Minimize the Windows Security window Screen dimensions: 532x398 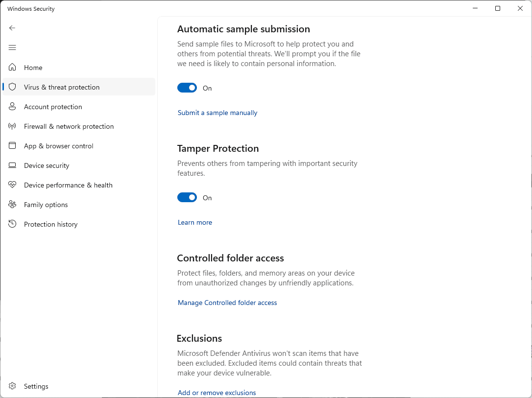pyautogui.click(x=475, y=8)
